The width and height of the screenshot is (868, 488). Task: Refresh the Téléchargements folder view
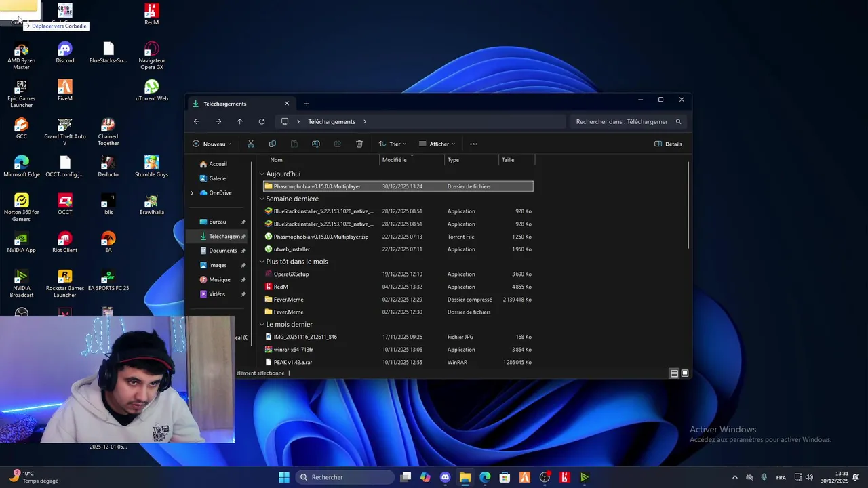(262, 121)
